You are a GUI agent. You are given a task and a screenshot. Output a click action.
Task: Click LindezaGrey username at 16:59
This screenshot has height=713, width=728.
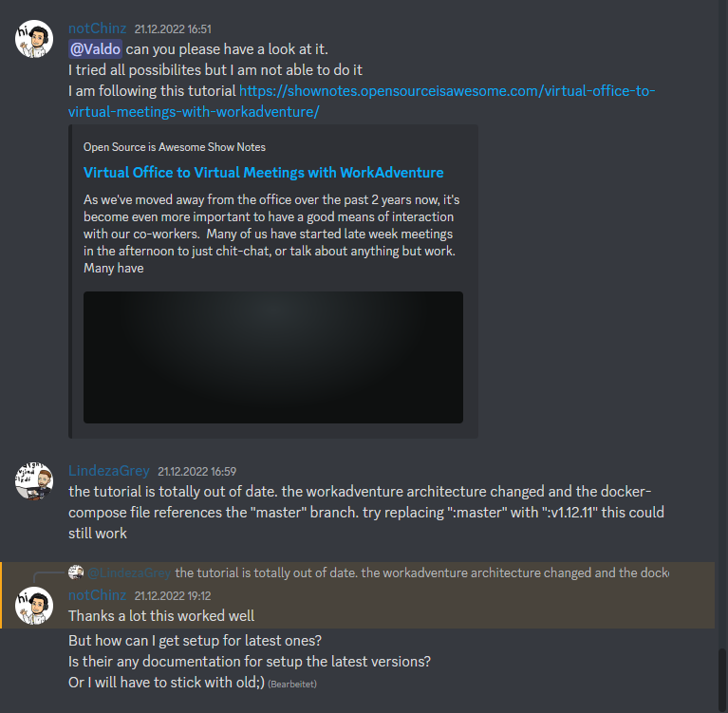(x=109, y=471)
